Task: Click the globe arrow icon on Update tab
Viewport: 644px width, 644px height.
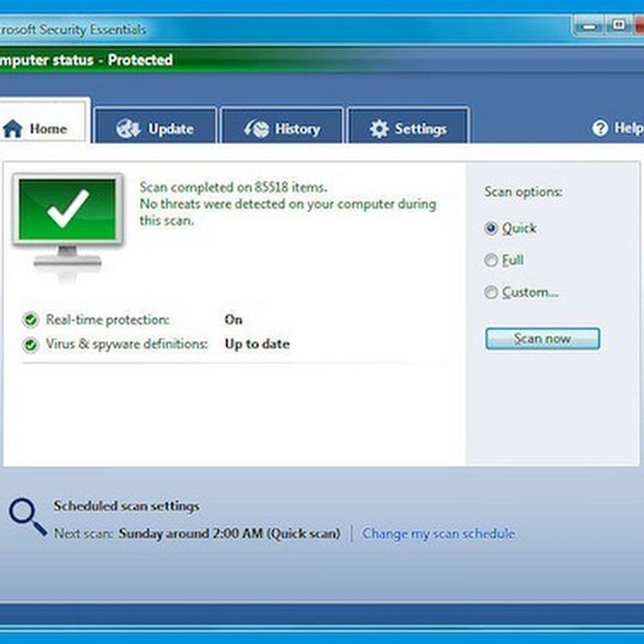Action: pos(128,129)
